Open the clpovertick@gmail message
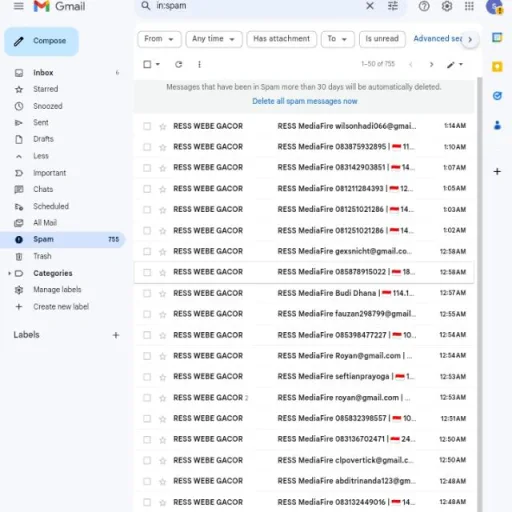Screen dimensions: 512x512 (304, 460)
